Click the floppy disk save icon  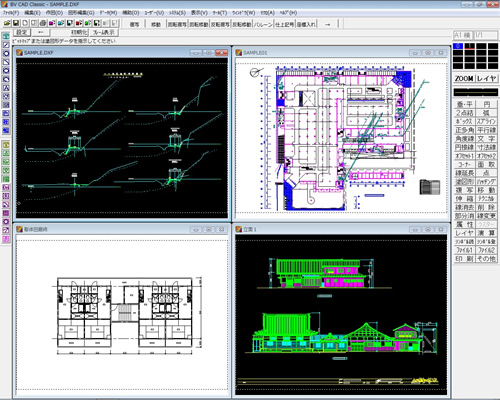[x=16, y=23]
